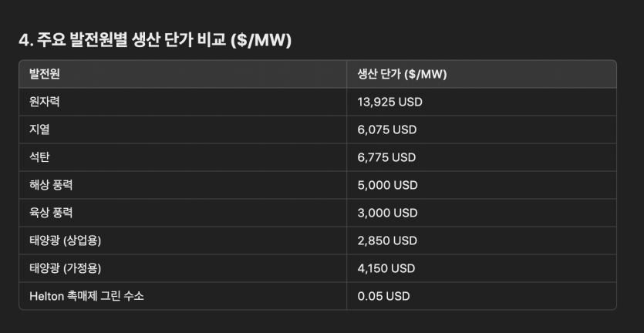Click the 5,000 USD value
The image size is (644, 333).
(387, 185)
